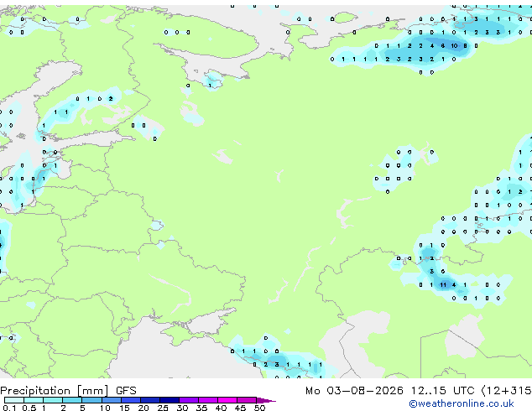This screenshot has height=411, width=532.
Task: Select legend label '35'
Action: click(202, 408)
